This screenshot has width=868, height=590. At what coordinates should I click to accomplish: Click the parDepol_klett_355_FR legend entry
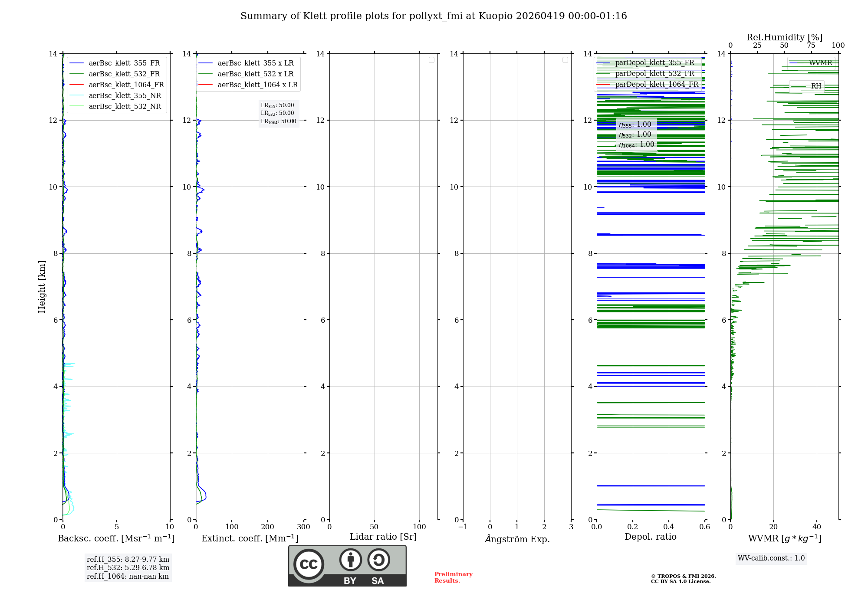click(x=654, y=62)
